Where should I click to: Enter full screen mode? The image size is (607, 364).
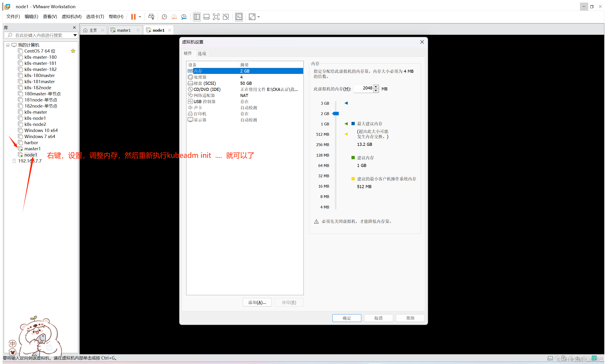[216, 17]
